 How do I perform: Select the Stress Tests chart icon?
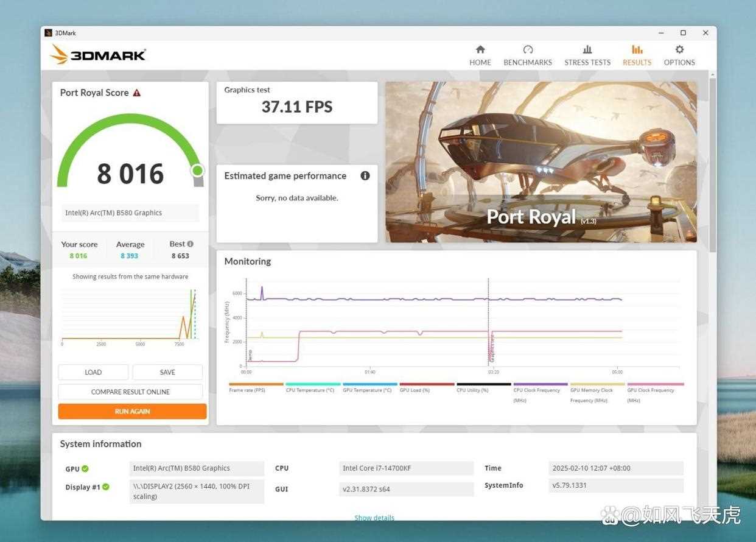587,50
